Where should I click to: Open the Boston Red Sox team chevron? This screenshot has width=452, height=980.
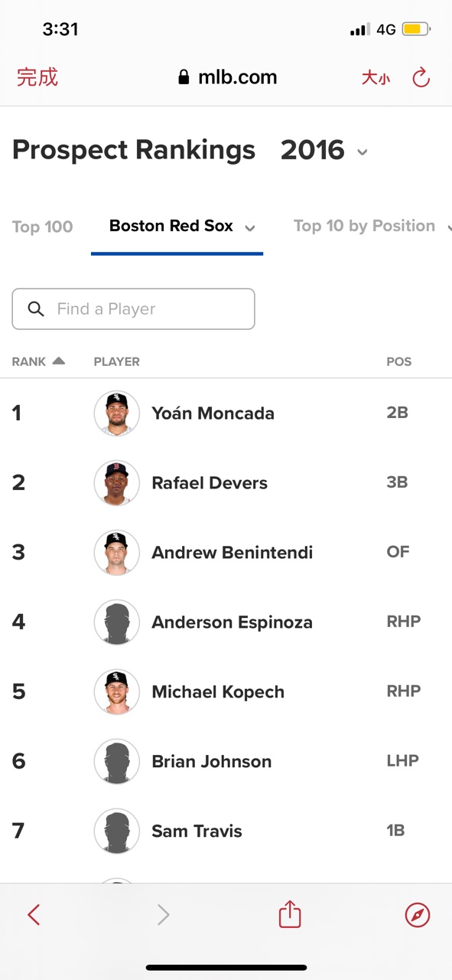point(250,227)
